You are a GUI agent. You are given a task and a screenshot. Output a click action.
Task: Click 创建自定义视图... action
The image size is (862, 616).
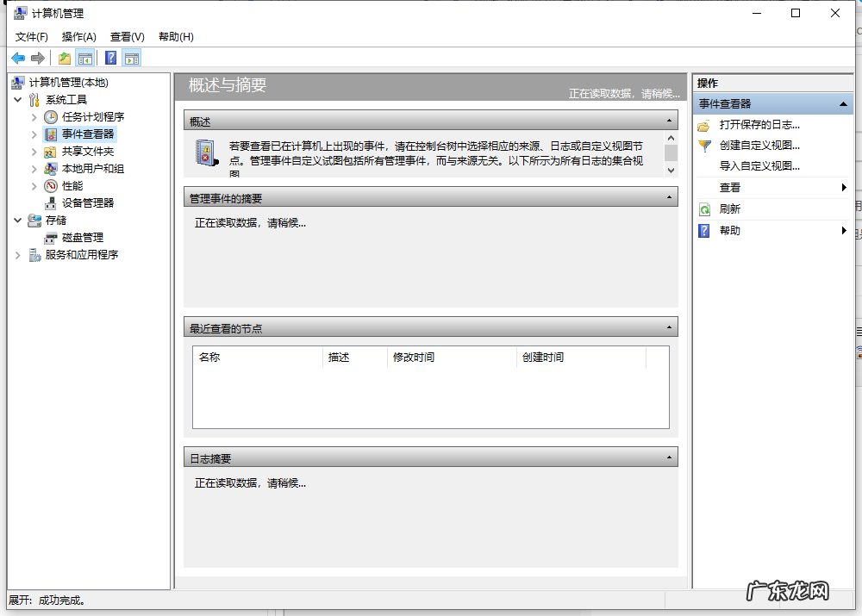759,146
